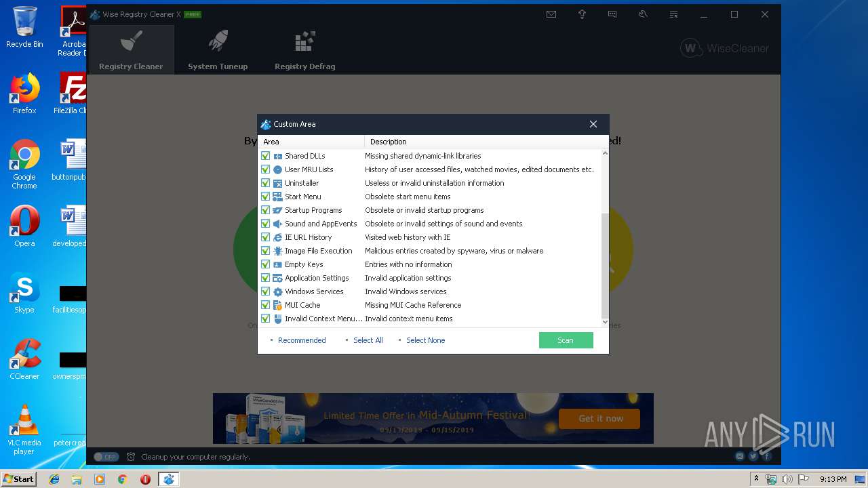Click the Empty Keys row icon

(278, 264)
